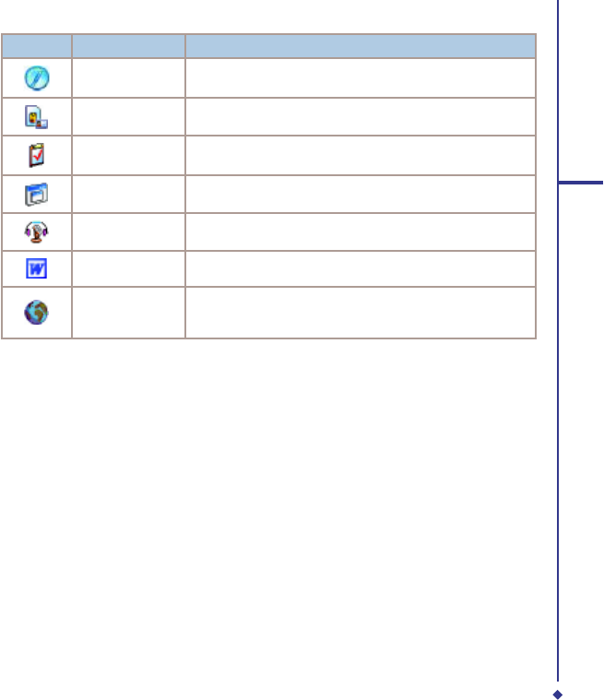Select the empty first header cell
Image resolution: width=604 pixels, height=700 pixels.
pyautogui.click(x=37, y=46)
